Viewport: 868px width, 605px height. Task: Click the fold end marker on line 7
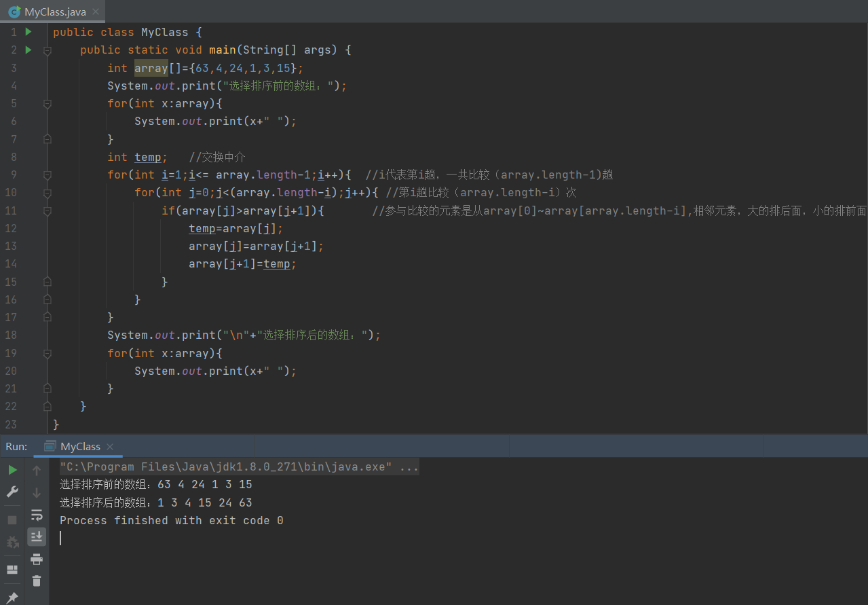pos(47,139)
